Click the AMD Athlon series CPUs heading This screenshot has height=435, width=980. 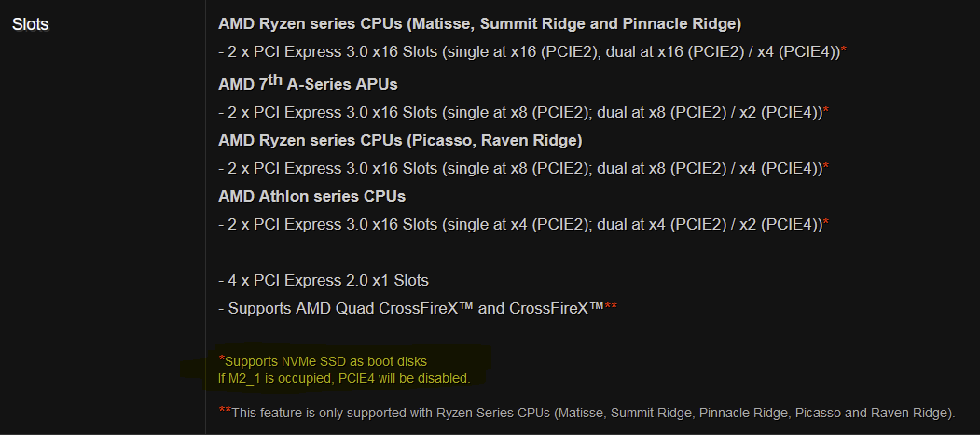(x=311, y=197)
